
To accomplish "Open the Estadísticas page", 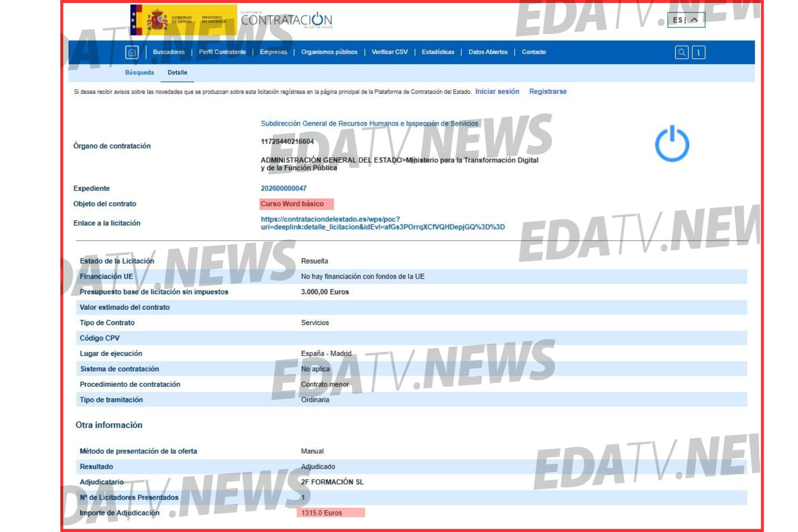I will click(x=438, y=52).
